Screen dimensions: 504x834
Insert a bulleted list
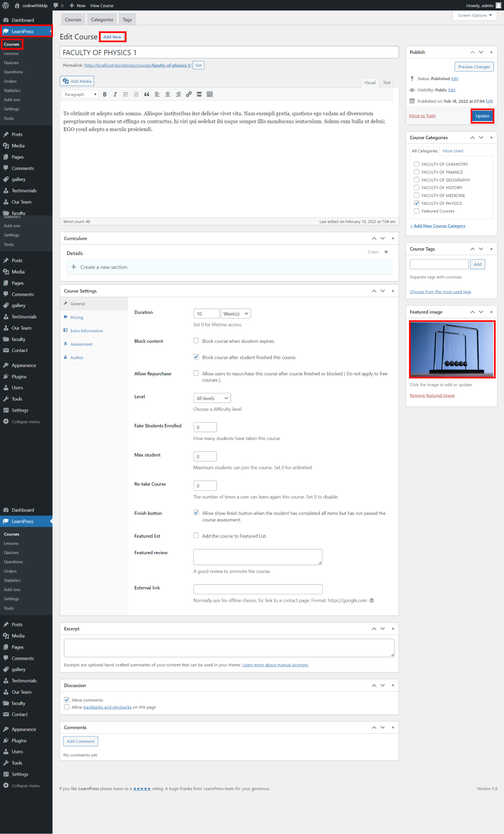pos(126,95)
